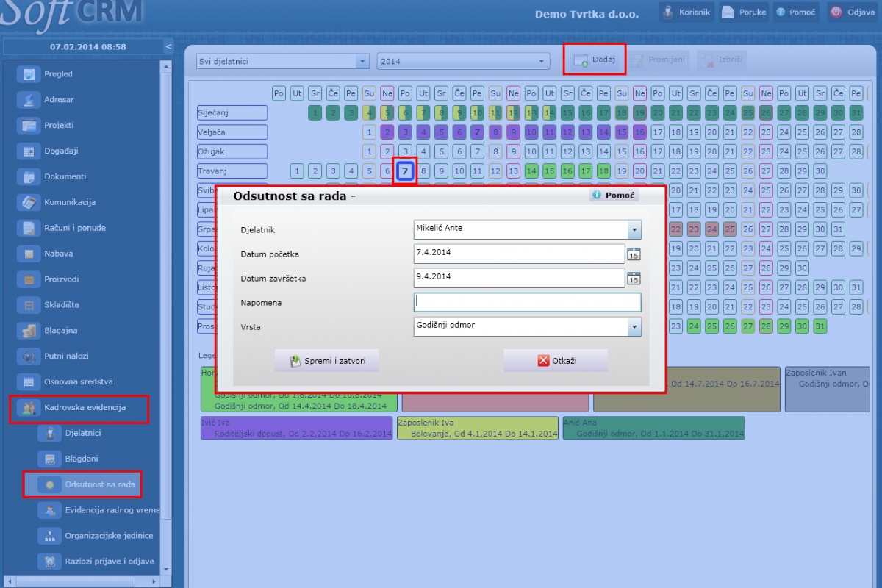
Task: Open the Vrsta dropdown showing Godišnji odmor
Action: pyautogui.click(x=528, y=326)
